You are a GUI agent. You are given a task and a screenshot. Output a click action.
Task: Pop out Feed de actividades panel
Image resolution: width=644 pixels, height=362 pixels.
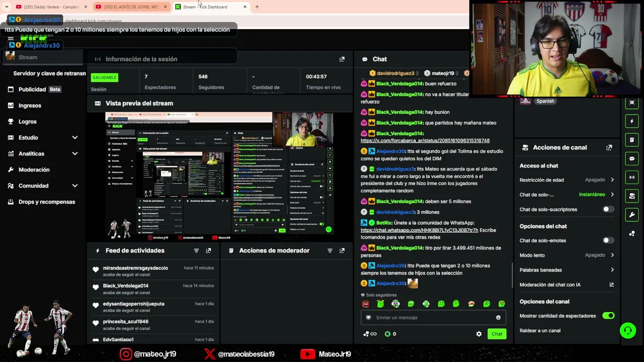pyautogui.click(x=208, y=250)
